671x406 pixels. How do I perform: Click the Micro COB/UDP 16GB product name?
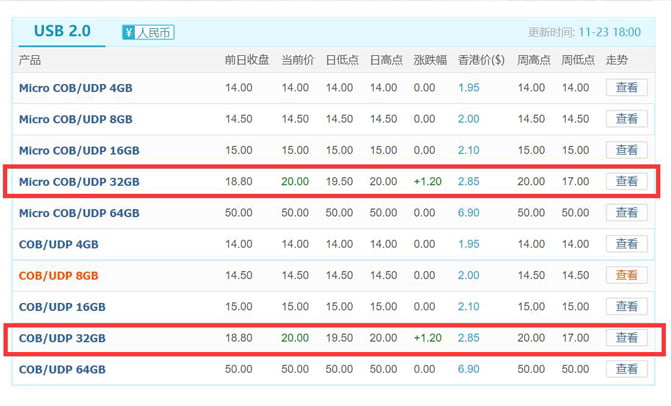[x=79, y=150]
